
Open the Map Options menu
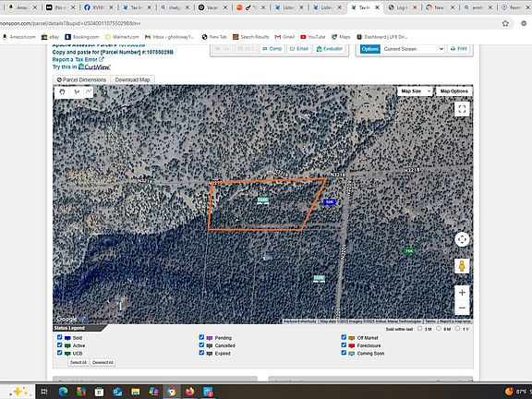point(454,91)
